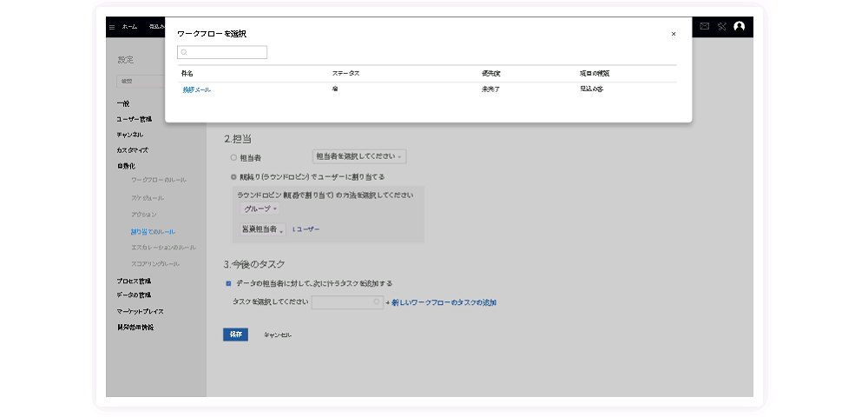
Task: Open the グループ dropdown
Action: tap(260, 208)
